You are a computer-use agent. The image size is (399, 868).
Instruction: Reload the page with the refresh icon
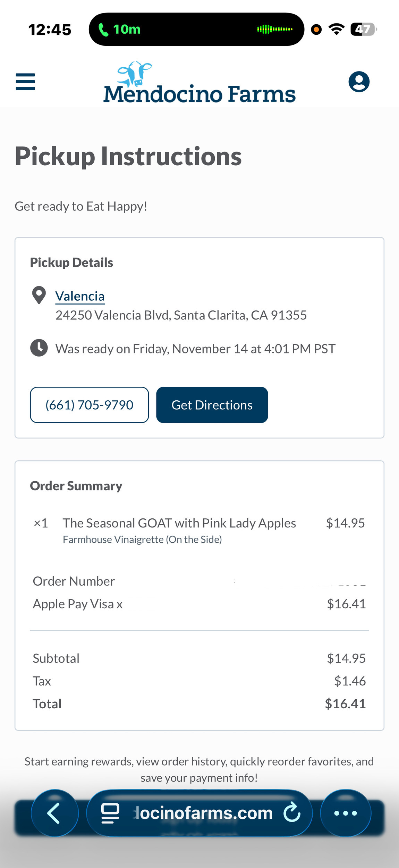click(292, 812)
